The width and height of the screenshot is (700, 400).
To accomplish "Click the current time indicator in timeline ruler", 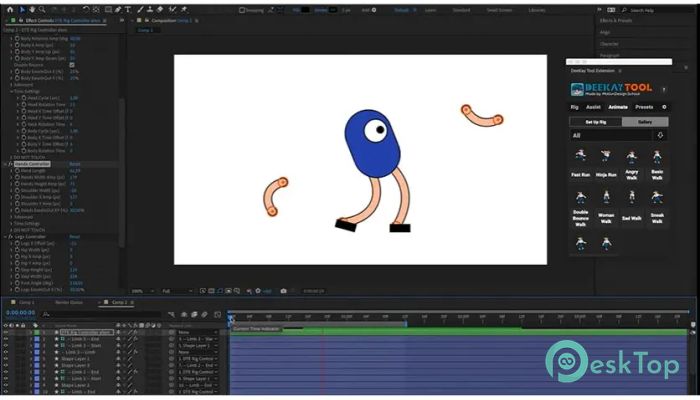I will click(231, 318).
